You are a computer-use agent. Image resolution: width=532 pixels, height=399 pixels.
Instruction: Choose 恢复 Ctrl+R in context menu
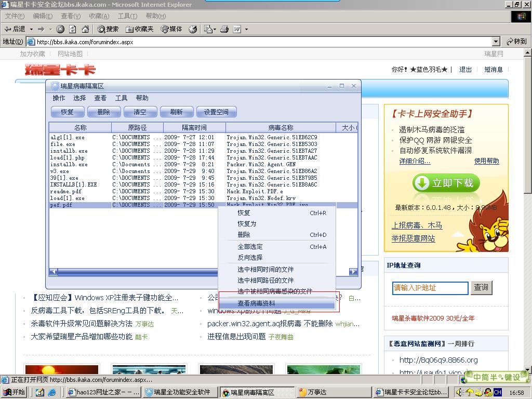click(x=277, y=213)
